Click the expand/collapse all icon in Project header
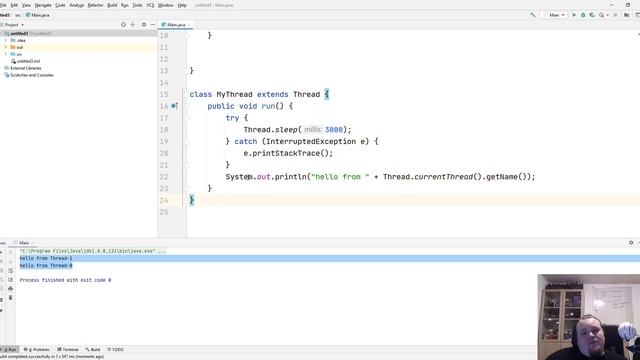The height and width of the screenshot is (360, 640). (x=133, y=25)
